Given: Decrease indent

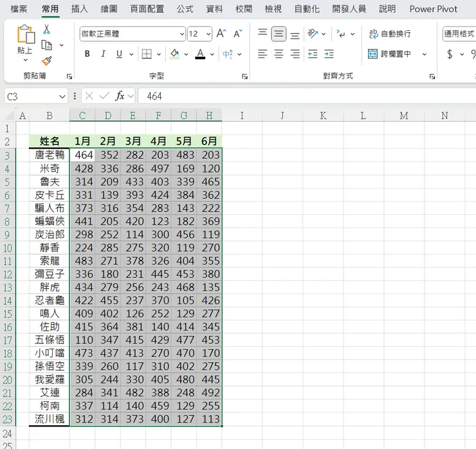Looking at the screenshot, I should point(313,54).
